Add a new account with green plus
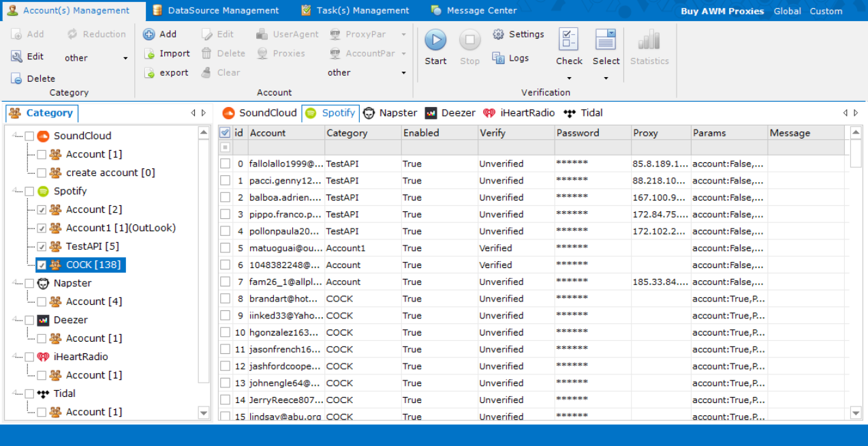Screen dimensions: 868x446 (x=160, y=34)
